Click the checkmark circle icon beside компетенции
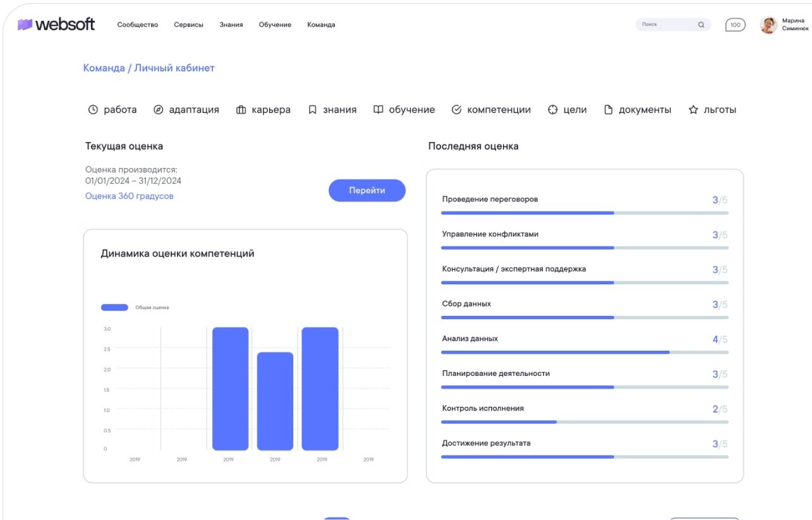 [457, 110]
